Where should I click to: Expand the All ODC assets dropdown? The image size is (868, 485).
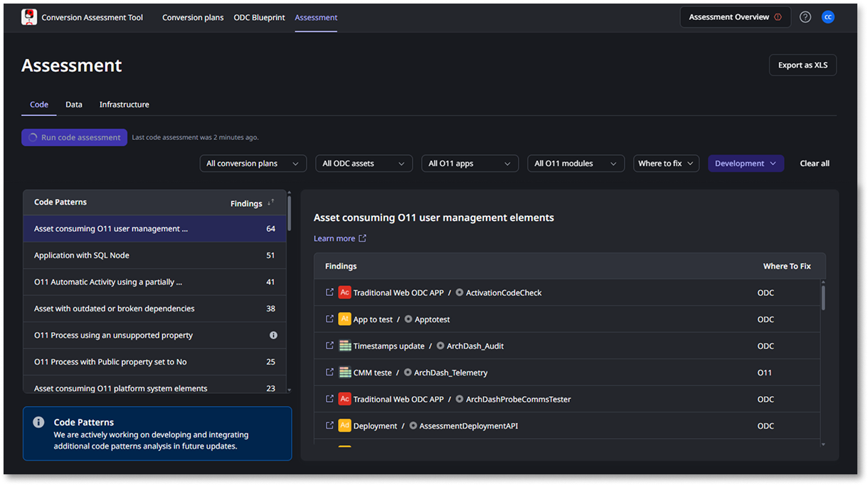coord(364,164)
